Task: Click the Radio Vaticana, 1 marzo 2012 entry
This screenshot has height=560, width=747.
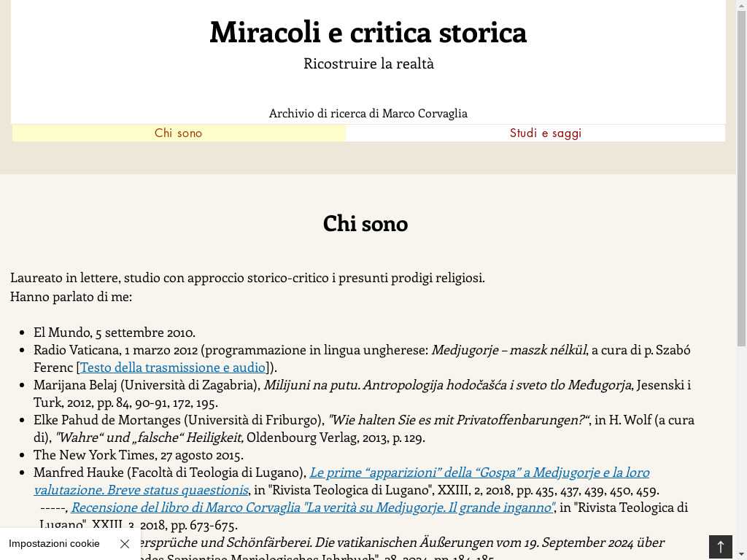Action: (362, 359)
